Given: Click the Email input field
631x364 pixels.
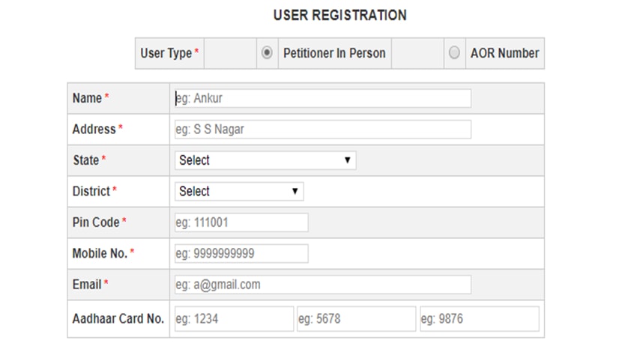Looking at the screenshot, I should (322, 285).
